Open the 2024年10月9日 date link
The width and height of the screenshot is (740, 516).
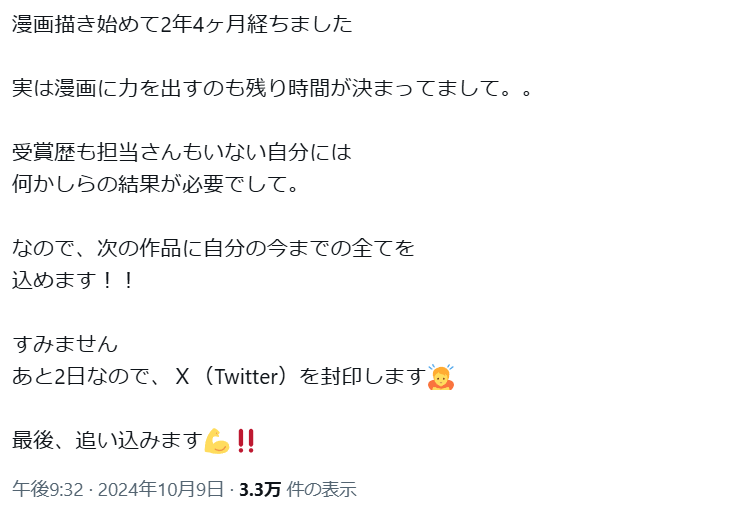[160, 490]
